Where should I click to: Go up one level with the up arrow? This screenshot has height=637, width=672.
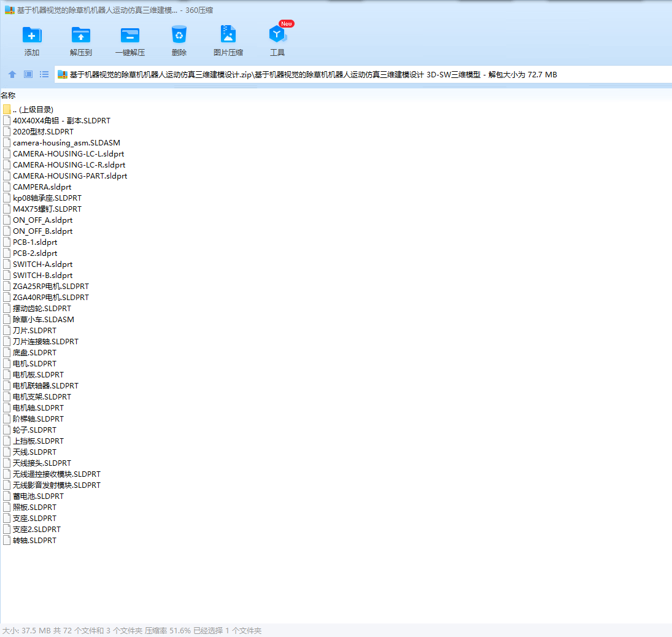click(12, 75)
